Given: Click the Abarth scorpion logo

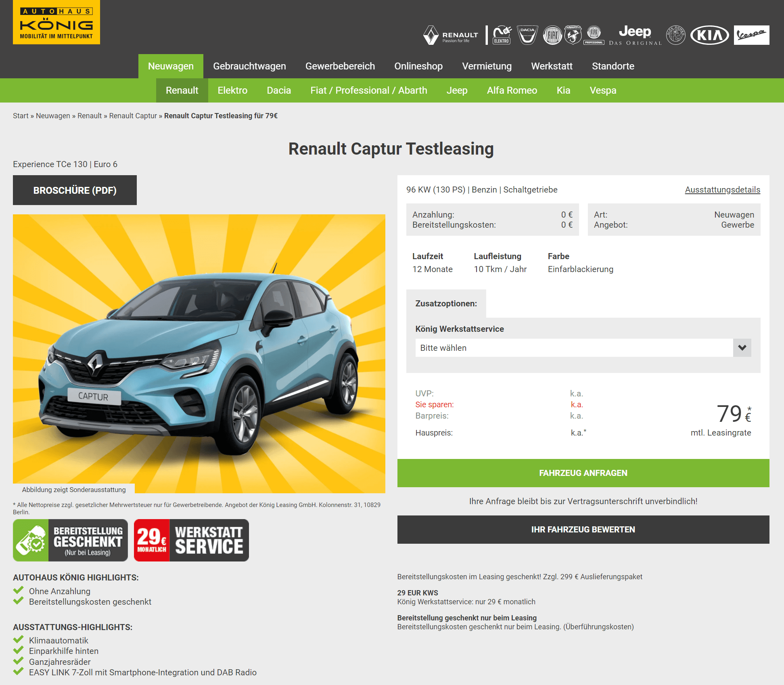Looking at the screenshot, I should click(573, 35).
